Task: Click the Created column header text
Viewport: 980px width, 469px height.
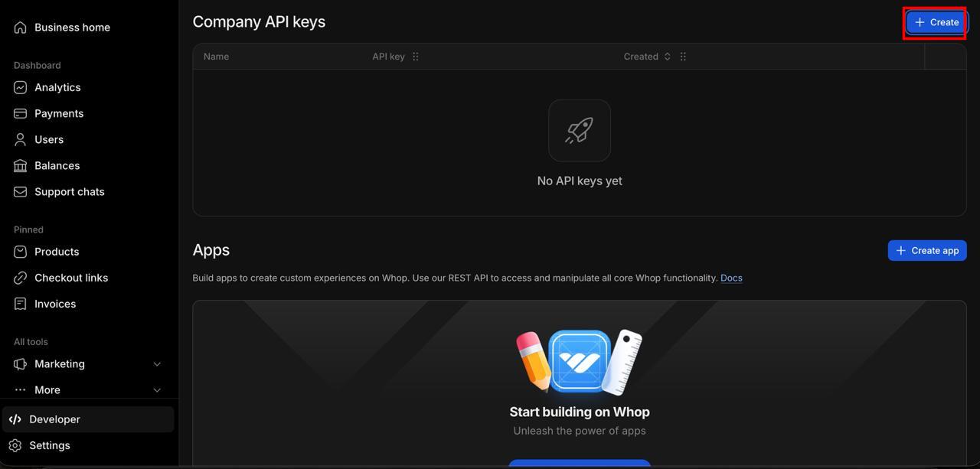Action: point(641,57)
